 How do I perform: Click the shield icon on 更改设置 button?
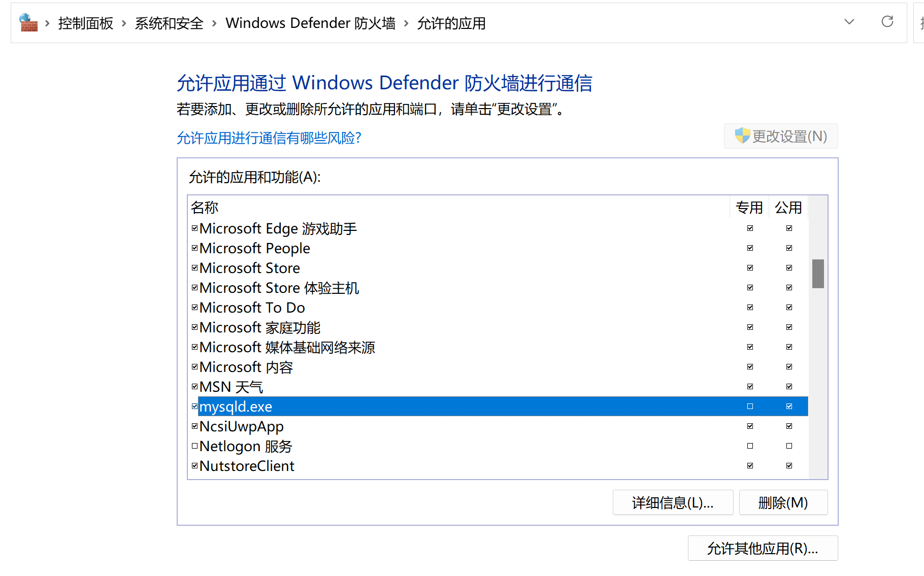click(742, 135)
